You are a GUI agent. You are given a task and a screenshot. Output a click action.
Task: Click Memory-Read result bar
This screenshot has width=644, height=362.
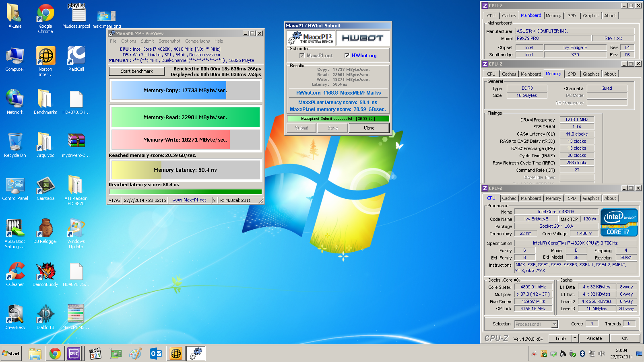click(186, 117)
